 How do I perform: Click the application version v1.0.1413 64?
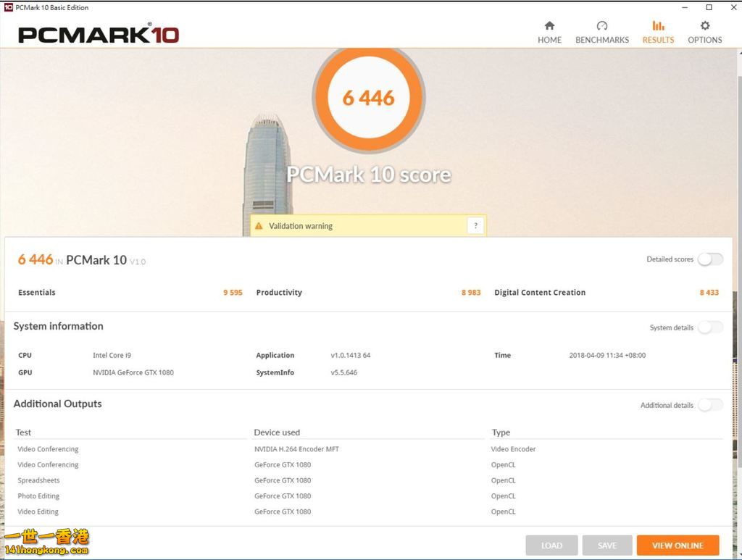point(351,355)
